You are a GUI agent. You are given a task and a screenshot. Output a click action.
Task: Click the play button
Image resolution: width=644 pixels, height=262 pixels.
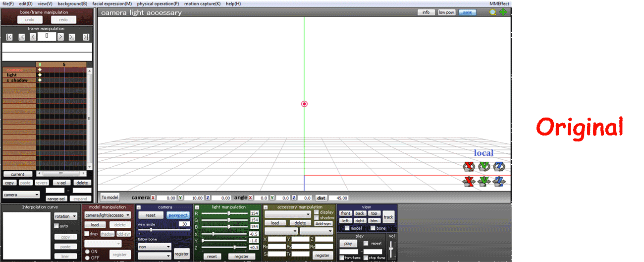click(348, 244)
